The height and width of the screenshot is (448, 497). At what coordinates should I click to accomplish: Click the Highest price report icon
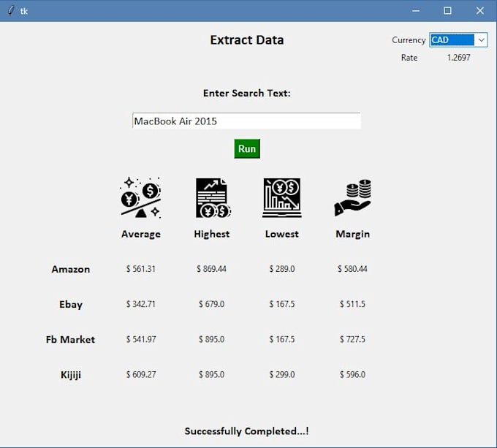pyautogui.click(x=213, y=198)
